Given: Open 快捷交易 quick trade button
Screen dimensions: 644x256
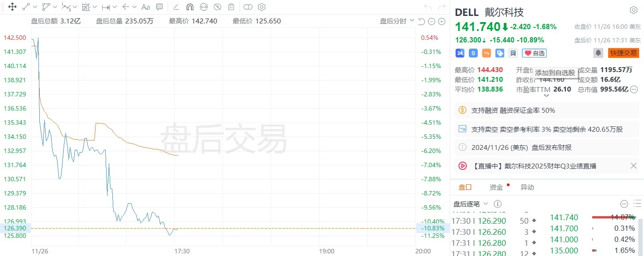Looking at the screenshot, I should pyautogui.click(x=624, y=53).
